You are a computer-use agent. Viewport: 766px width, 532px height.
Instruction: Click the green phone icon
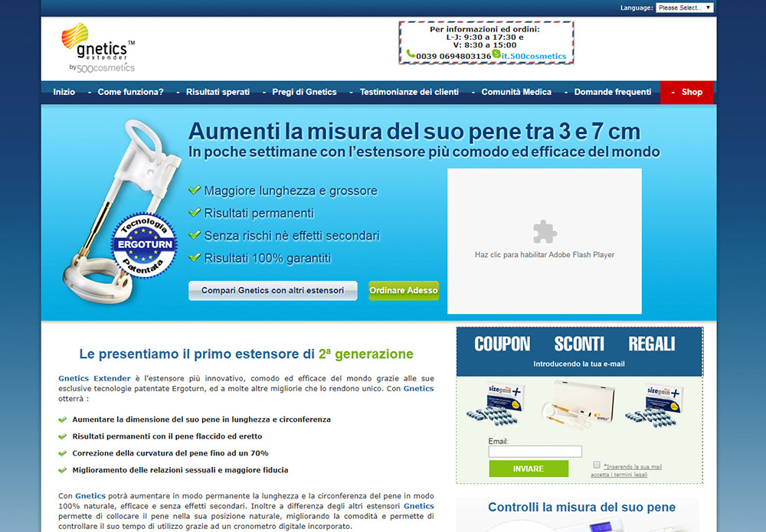(411, 55)
